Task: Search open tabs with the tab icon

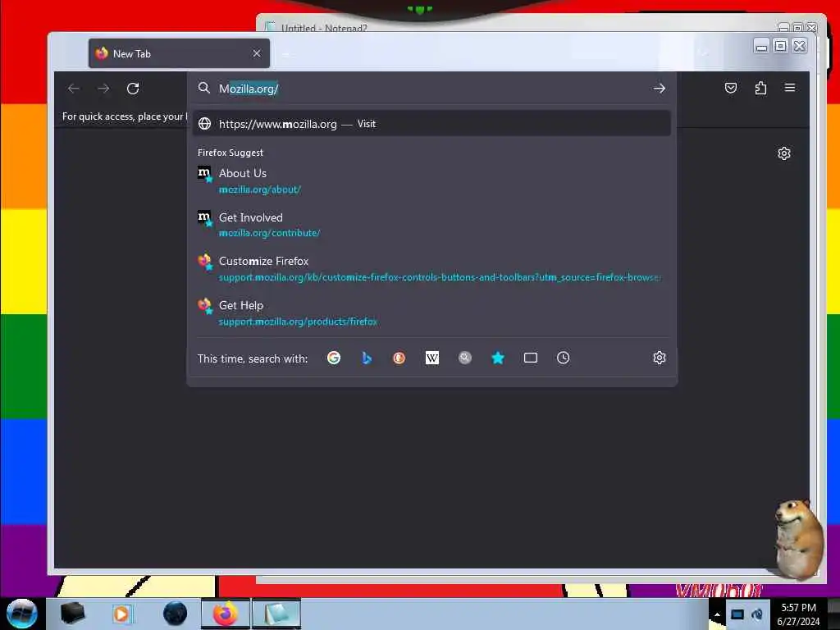Action: [x=531, y=358]
